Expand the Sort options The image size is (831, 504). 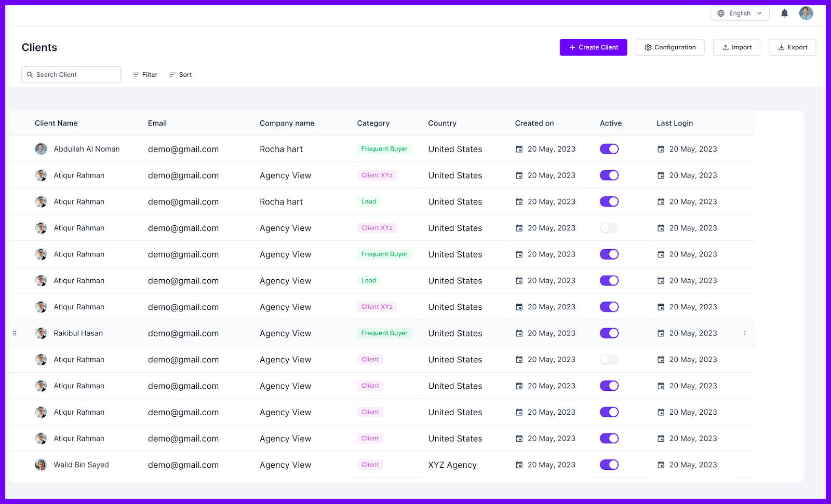(x=181, y=75)
